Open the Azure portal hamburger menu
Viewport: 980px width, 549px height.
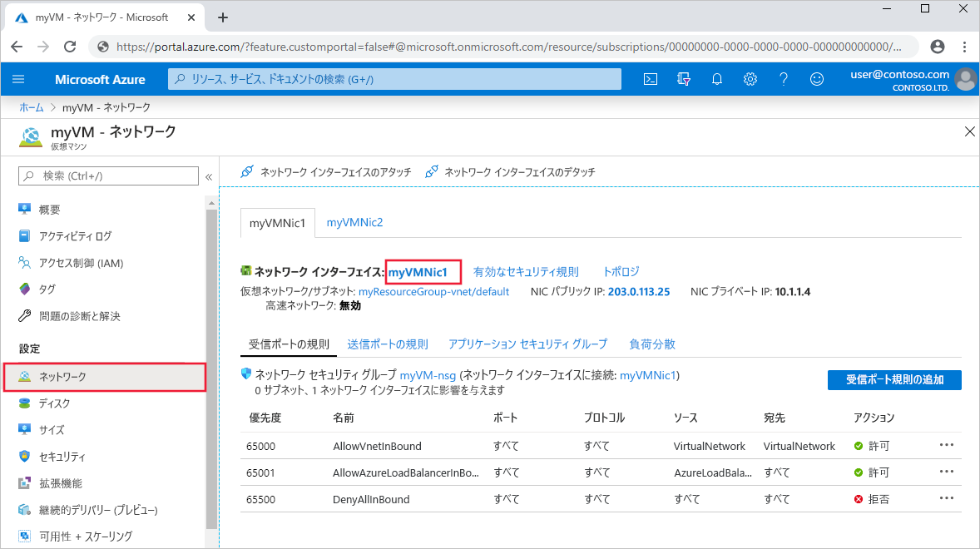tap(18, 79)
